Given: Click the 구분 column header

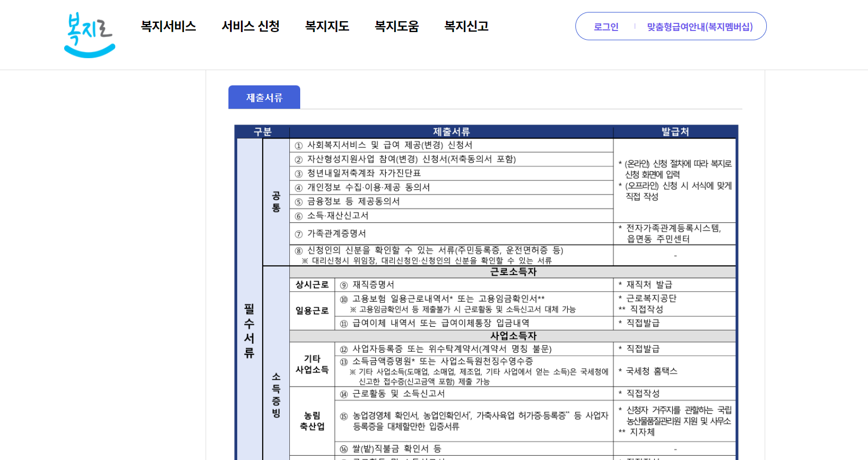Looking at the screenshot, I should click(x=263, y=132).
